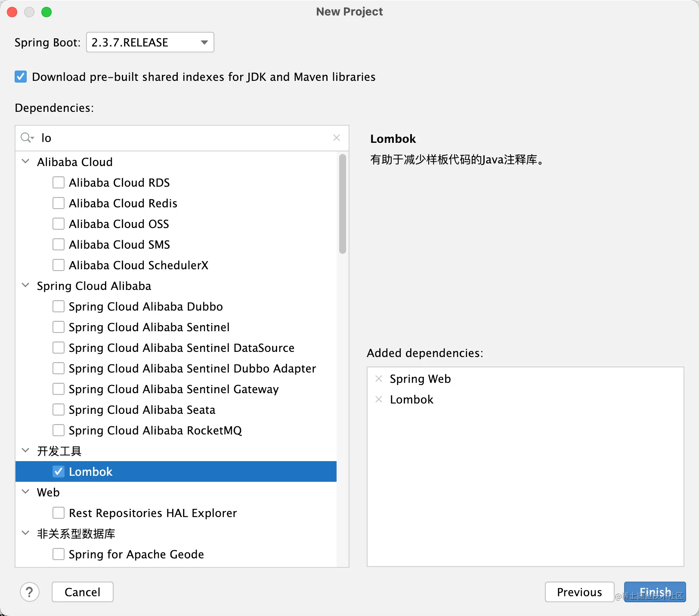Enable Spring Cloud Alibaba Seata

59,410
